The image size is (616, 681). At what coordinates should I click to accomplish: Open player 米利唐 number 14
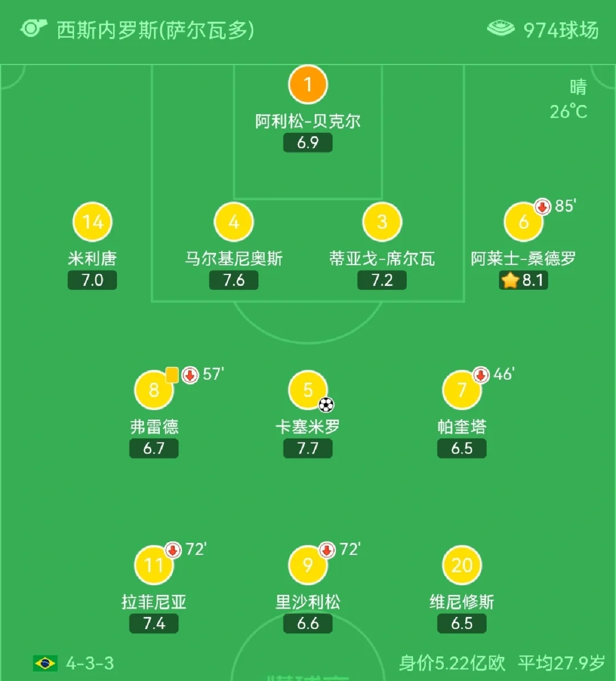point(92,222)
